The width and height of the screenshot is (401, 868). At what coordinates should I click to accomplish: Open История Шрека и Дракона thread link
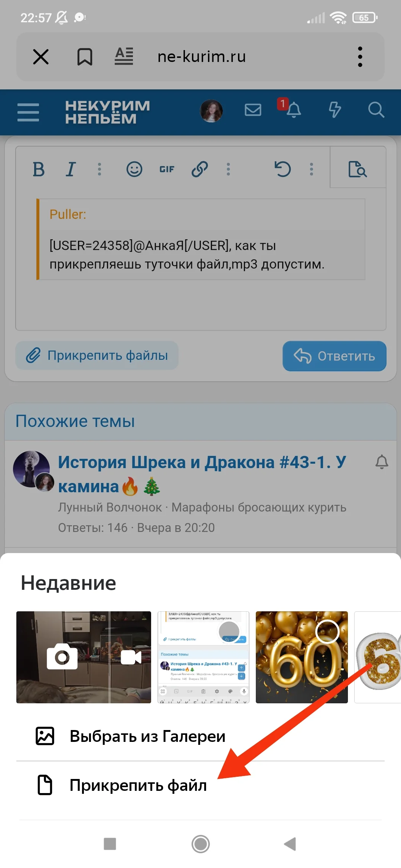click(x=202, y=474)
